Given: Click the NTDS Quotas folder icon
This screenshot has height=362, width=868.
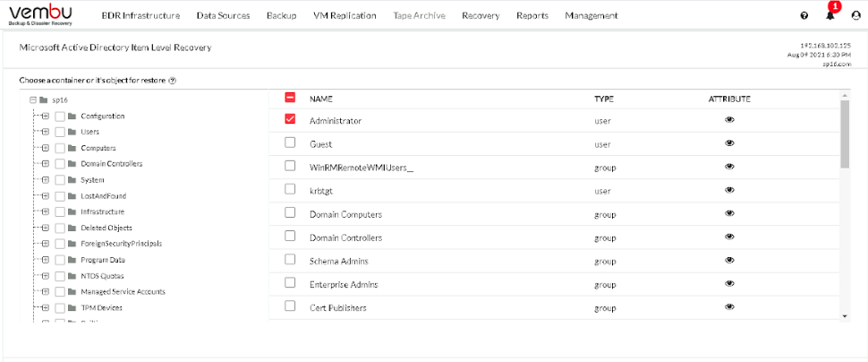Looking at the screenshot, I should 72,276.
